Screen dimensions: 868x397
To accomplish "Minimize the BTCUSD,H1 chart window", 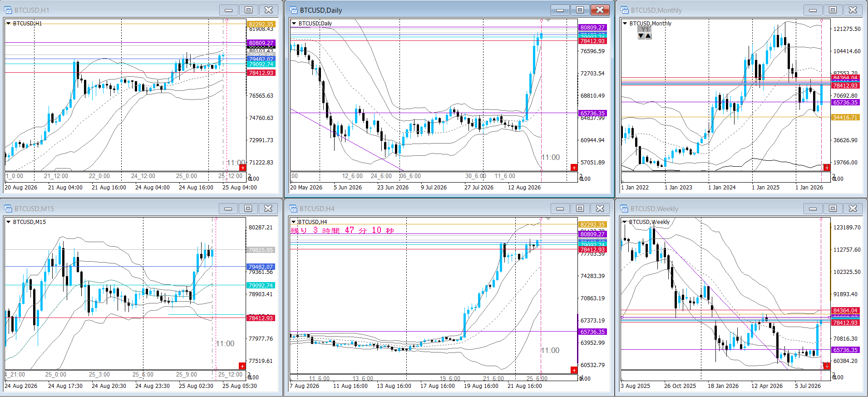I will point(228,10).
